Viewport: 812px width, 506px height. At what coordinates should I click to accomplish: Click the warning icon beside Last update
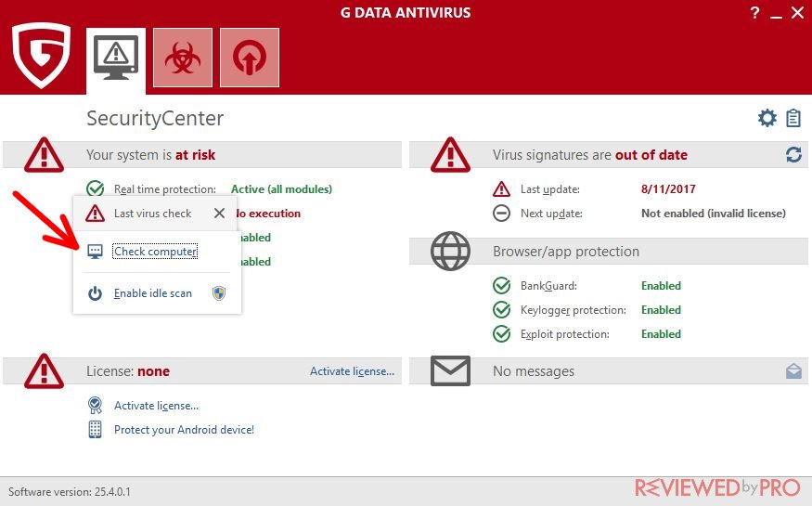[x=501, y=189]
